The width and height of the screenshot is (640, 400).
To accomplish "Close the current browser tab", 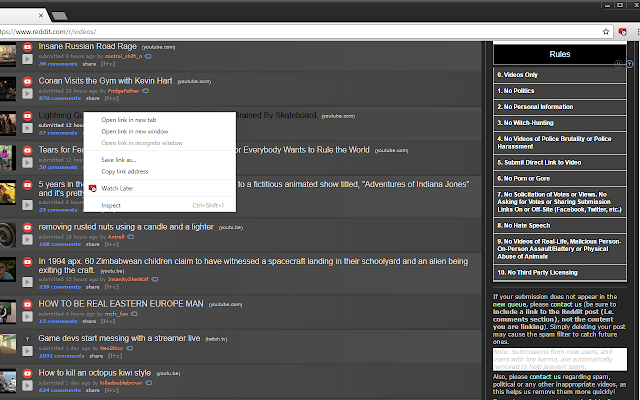I will click(x=41, y=16).
